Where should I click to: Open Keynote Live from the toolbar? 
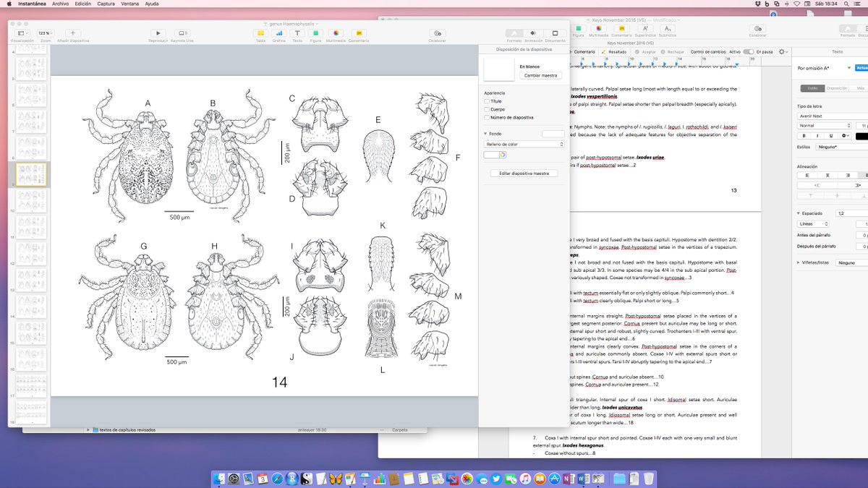click(181, 33)
